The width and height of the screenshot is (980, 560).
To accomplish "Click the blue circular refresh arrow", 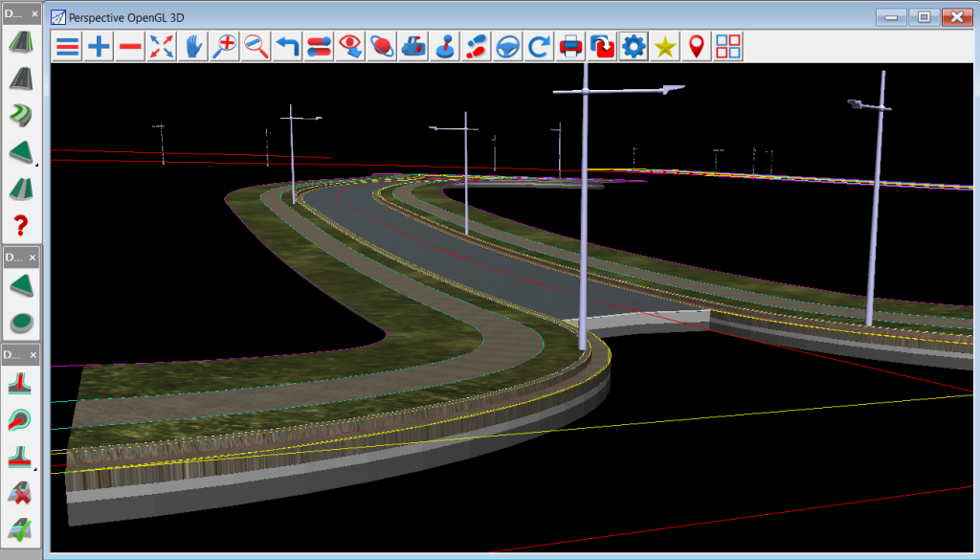I will click(x=539, y=47).
